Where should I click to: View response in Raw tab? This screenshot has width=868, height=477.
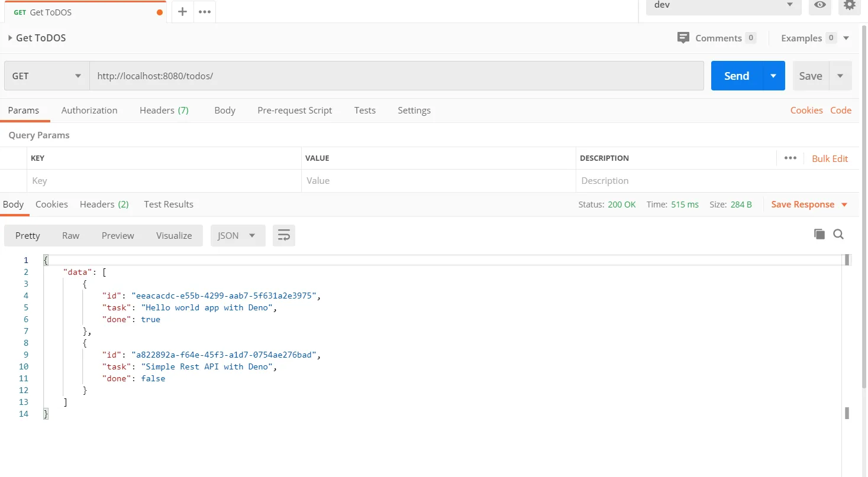tap(70, 235)
